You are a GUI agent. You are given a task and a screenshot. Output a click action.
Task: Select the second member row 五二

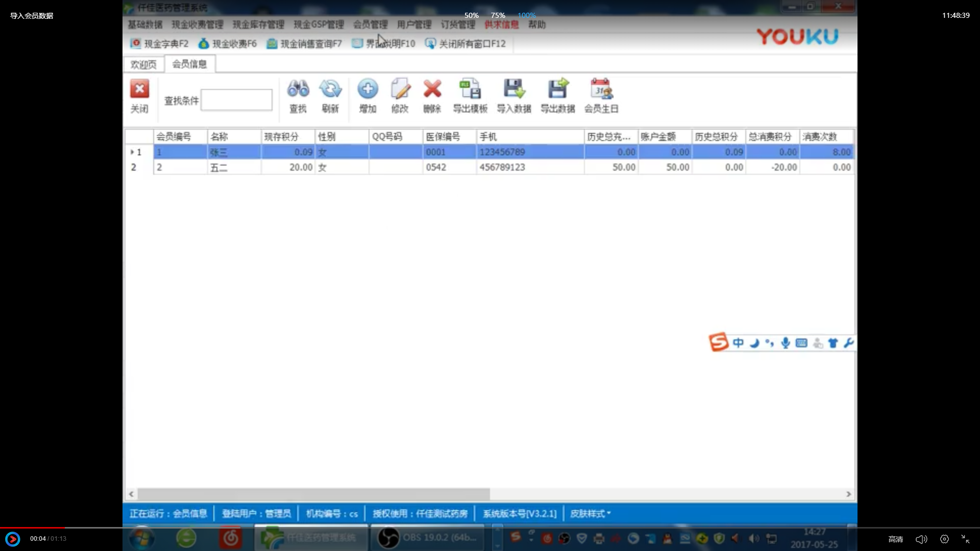click(219, 167)
